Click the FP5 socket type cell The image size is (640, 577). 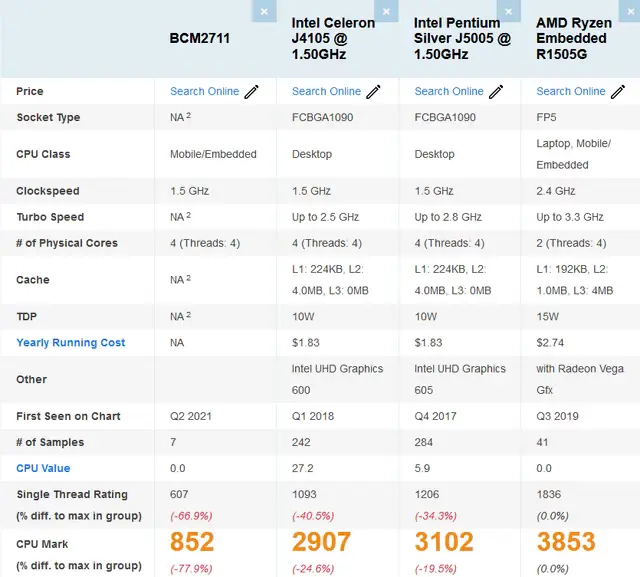pos(547,118)
